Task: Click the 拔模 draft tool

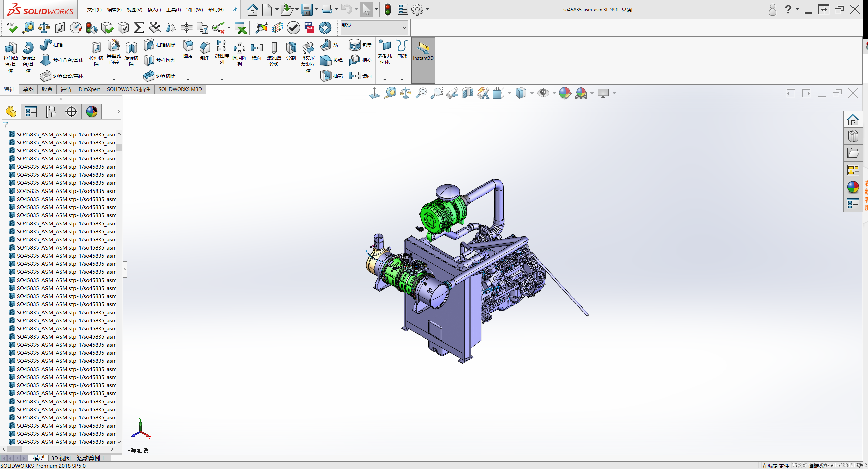Action: [x=332, y=60]
